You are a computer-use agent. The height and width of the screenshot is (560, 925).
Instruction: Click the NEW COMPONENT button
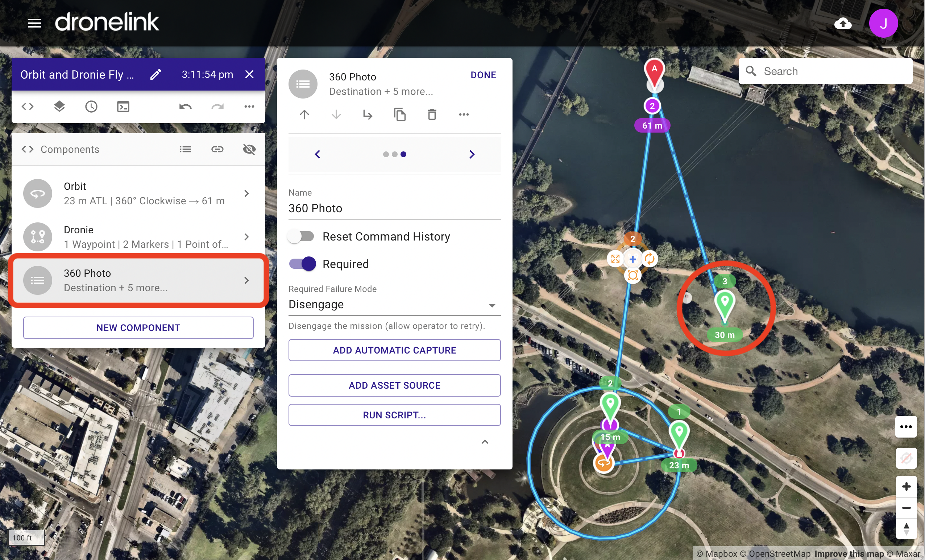[x=138, y=328]
